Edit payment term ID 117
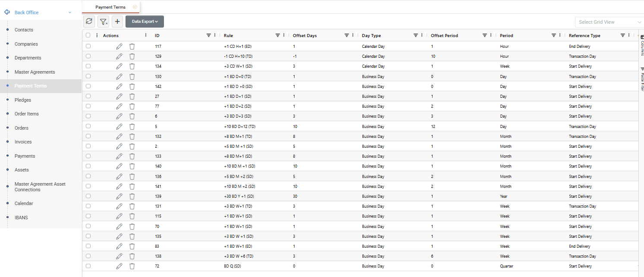 click(119, 47)
